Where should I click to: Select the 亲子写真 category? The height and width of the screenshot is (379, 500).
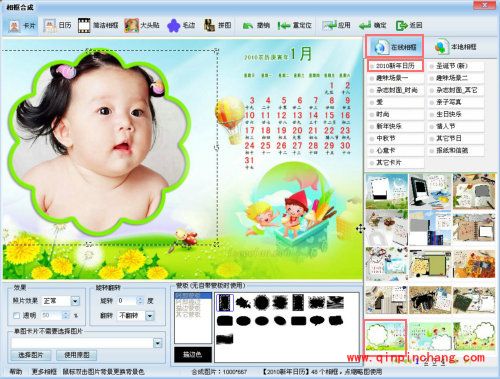(x=456, y=102)
